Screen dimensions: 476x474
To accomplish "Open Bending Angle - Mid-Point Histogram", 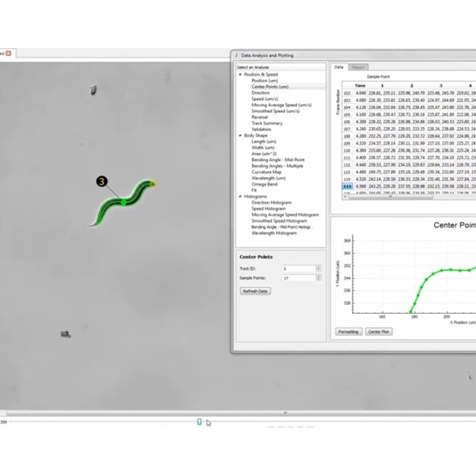I will [281, 227].
